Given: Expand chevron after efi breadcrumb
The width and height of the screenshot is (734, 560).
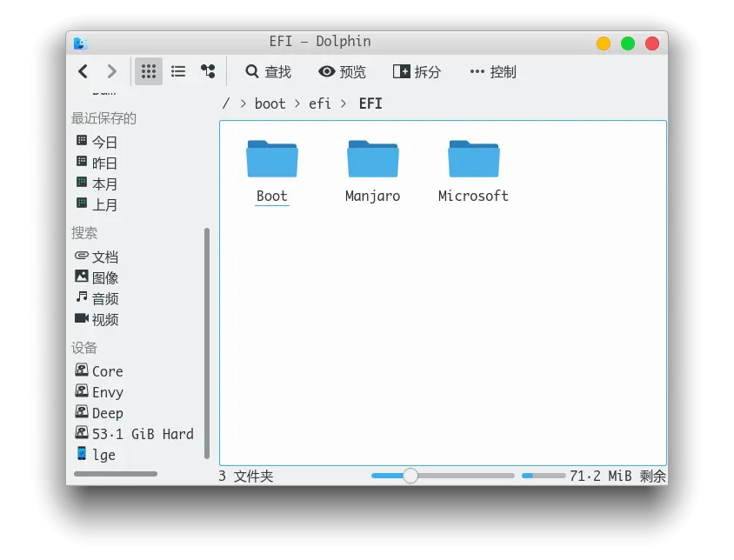Looking at the screenshot, I should [x=344, y=104].
